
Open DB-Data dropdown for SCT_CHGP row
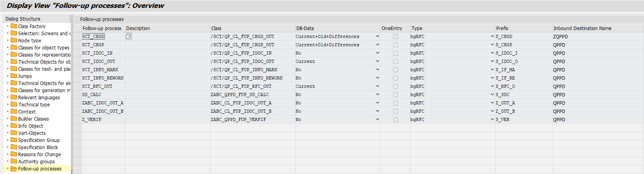coord(377,45)
